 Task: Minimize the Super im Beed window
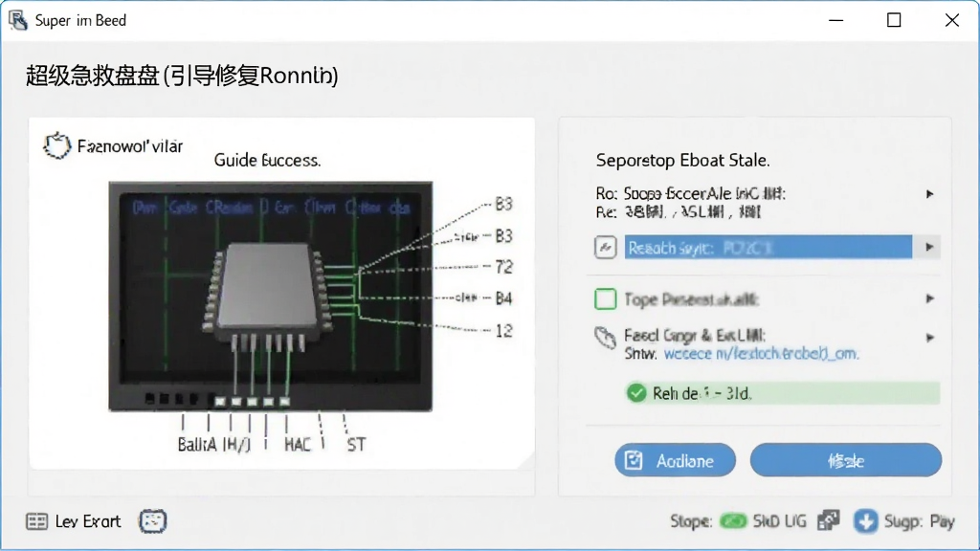tap(836, 20)
